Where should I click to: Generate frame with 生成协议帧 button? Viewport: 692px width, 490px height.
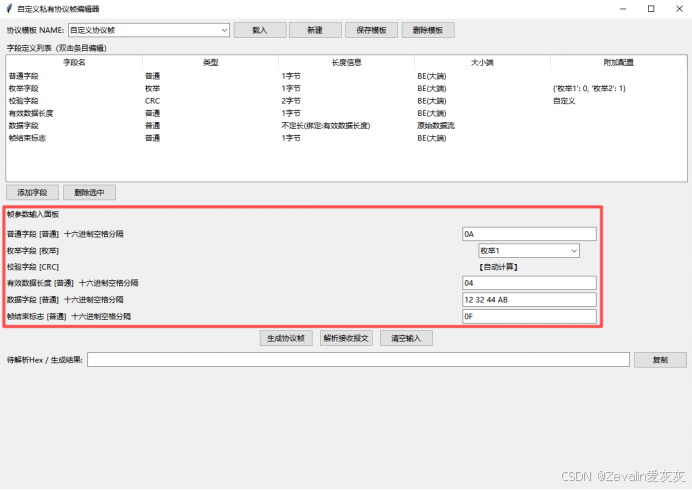(286, 338)
